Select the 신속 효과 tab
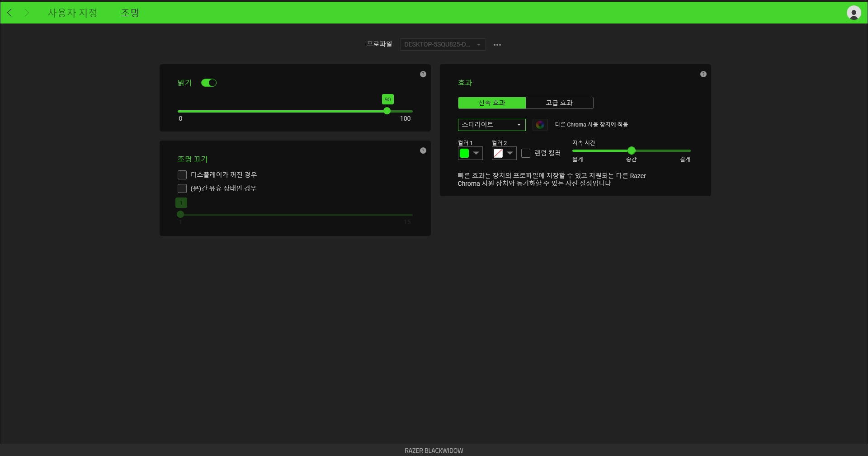868x456 pixels. point(492,103)
